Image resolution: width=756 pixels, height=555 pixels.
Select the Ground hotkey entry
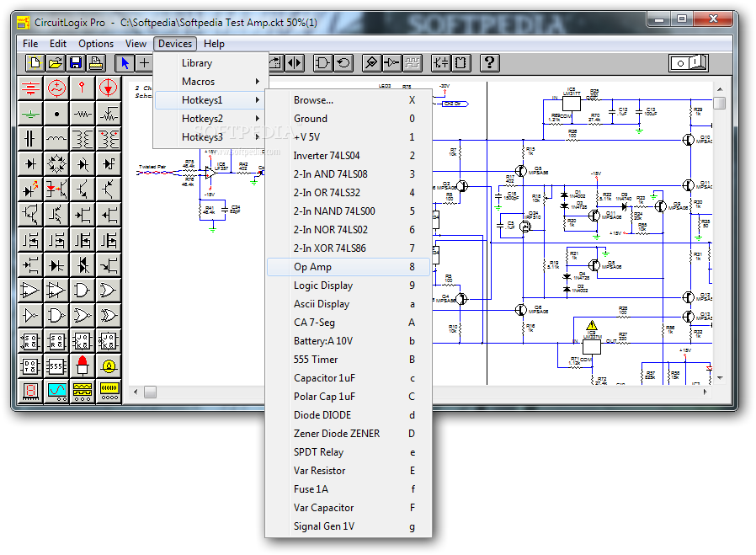[x=348, y=119]
